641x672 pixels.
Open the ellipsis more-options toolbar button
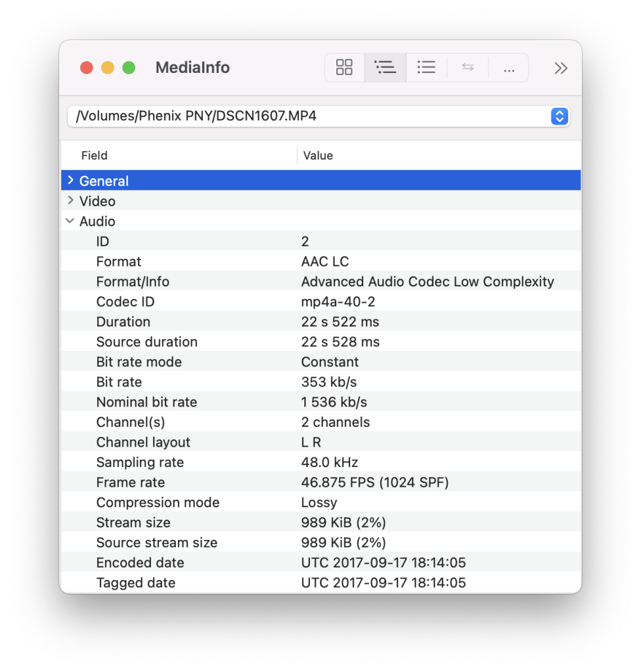point(508,68)
